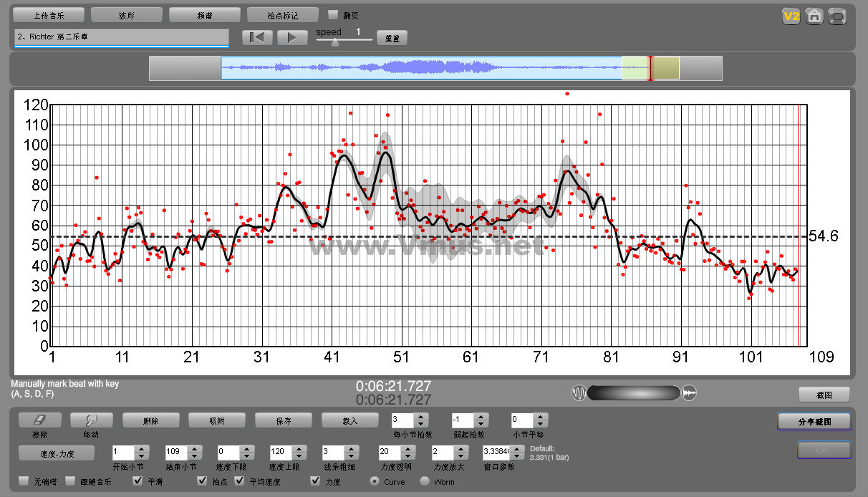The height and width of the screenshot is (497, 868).
Task: Click the 截图 screenshot button
Action: point(824,395)
